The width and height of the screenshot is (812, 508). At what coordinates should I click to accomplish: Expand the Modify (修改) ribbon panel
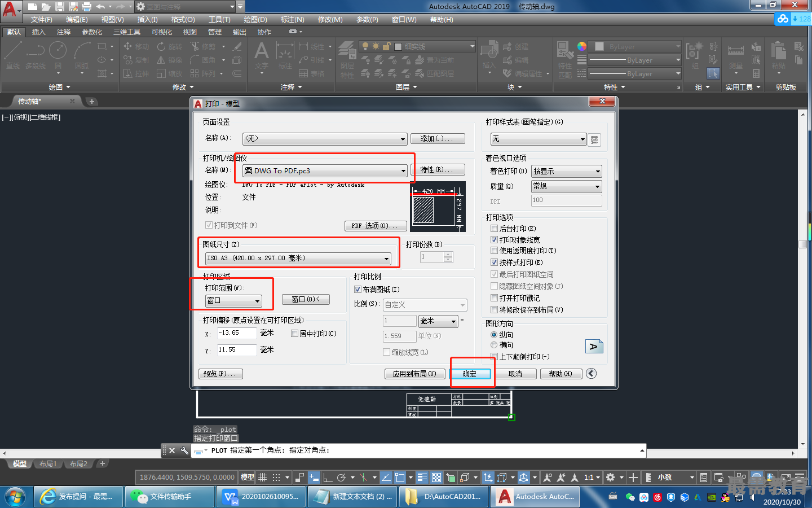[x=183, y=87]
